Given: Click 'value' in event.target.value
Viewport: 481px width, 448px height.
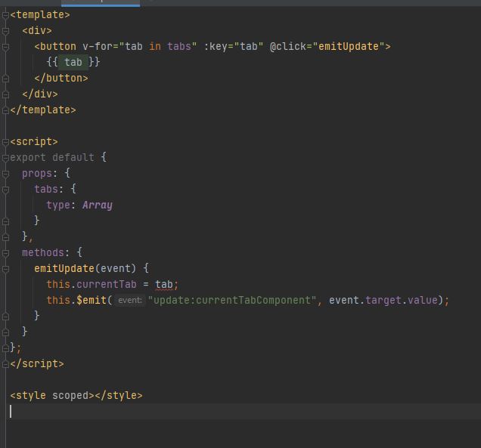Looking at the screenshot, I should point(423,300).
